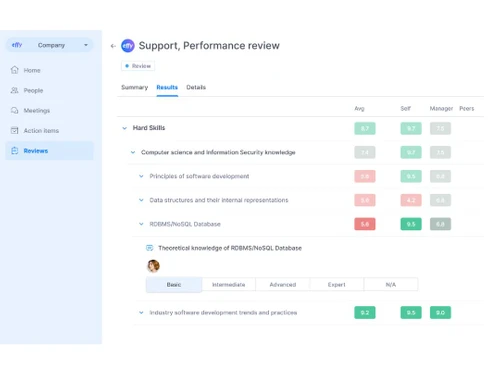Click the Manager column header
This screenshot has height=375, width=500.
441,108
